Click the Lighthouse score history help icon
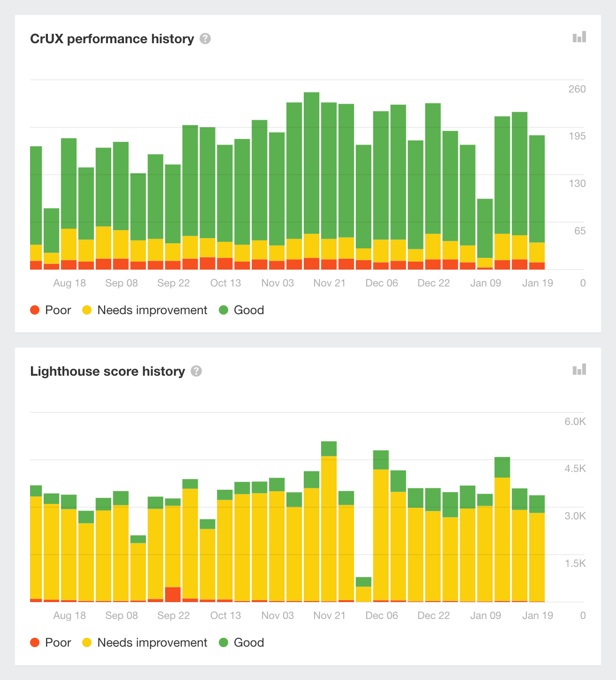Viewport: 616px width, 680px height. 196,371
